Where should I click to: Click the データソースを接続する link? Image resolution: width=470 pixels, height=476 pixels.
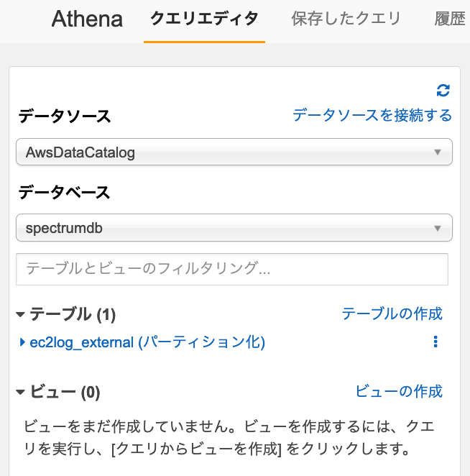point(372,115)
